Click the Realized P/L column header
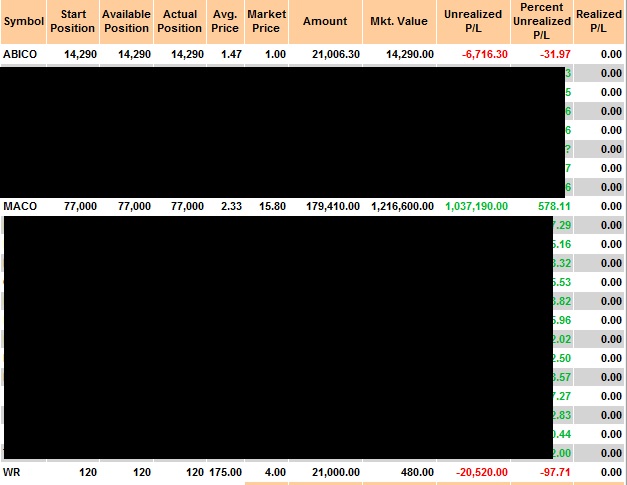The image size is (627, 485). pos(599,21)
